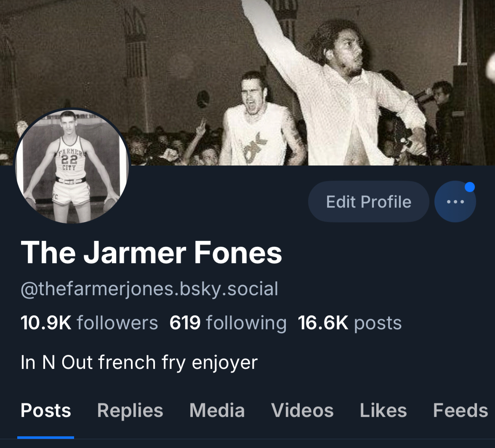495x448 pixels.
Task: Open the three-dot more options menu
Action: [x=455, y=201]
